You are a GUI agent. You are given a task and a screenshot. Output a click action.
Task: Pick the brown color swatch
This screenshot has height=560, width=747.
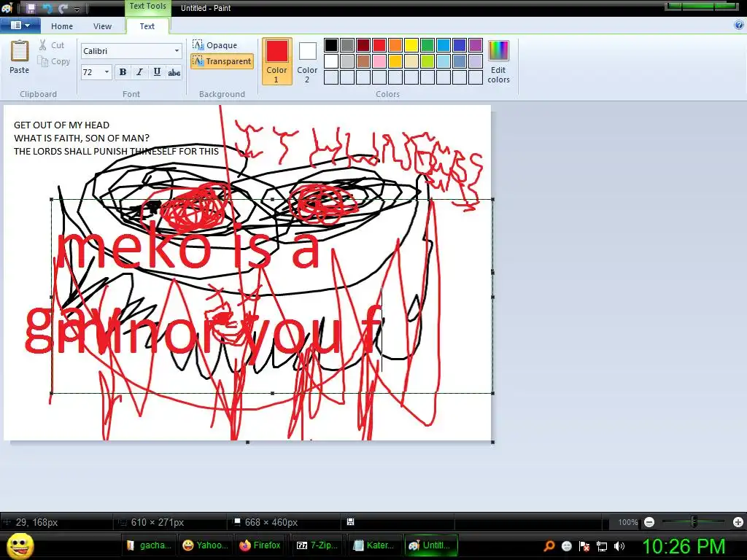(x=363, y=61)
